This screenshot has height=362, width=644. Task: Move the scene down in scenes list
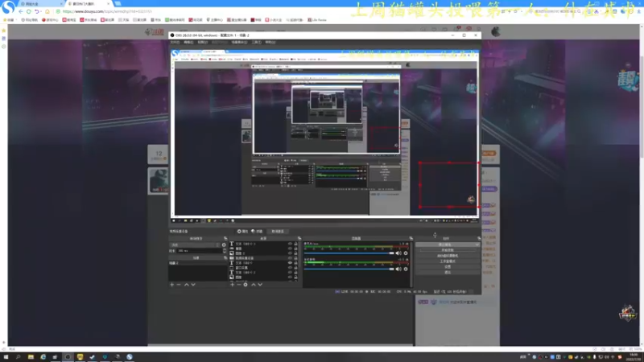(193, 285)
